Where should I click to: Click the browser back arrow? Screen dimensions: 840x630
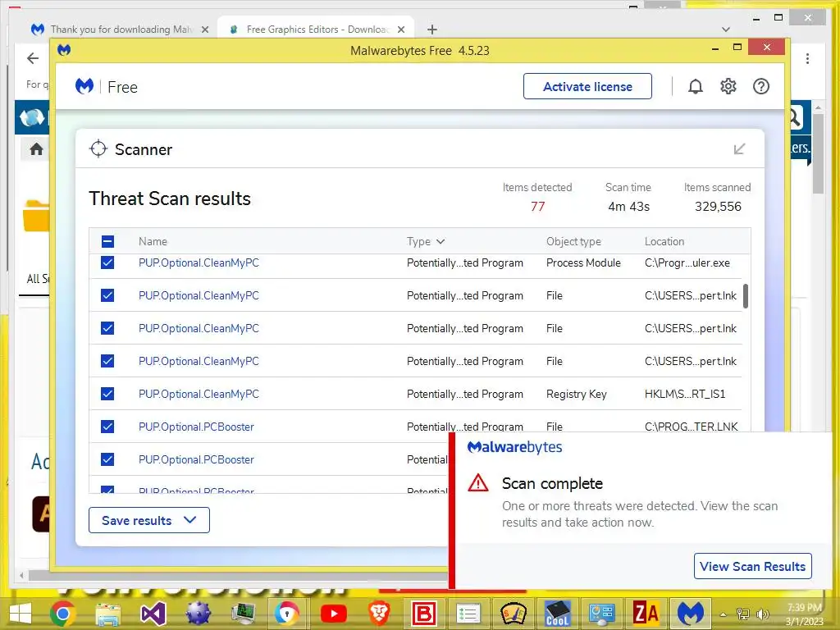(x=33, y=58)
